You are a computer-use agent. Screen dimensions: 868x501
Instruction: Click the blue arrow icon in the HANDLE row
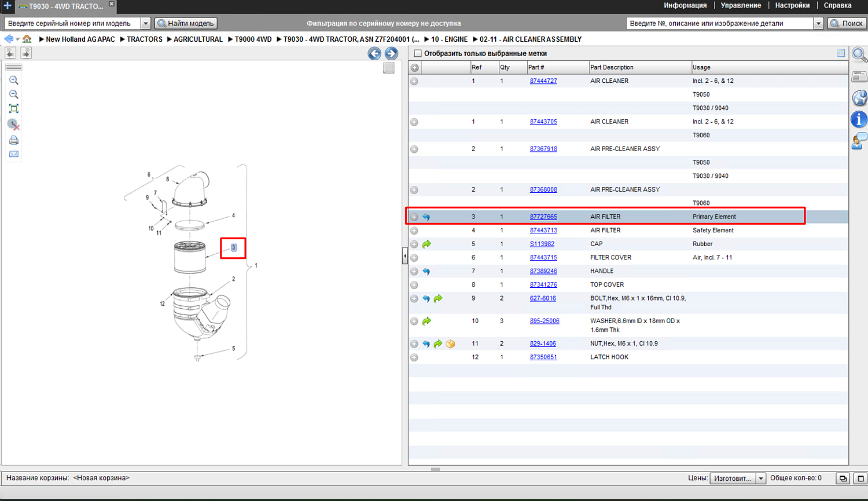pyautogui.click(x=426, y=272)
